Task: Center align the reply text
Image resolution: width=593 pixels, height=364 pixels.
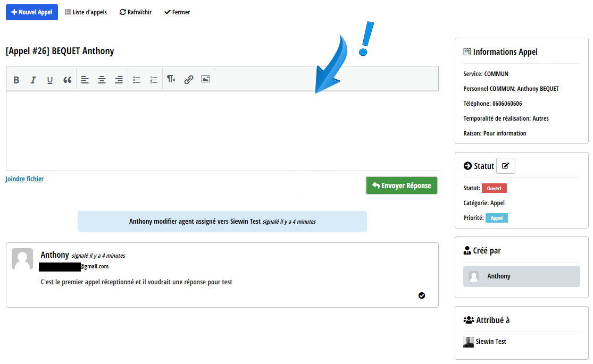Action: pos(102,80)
